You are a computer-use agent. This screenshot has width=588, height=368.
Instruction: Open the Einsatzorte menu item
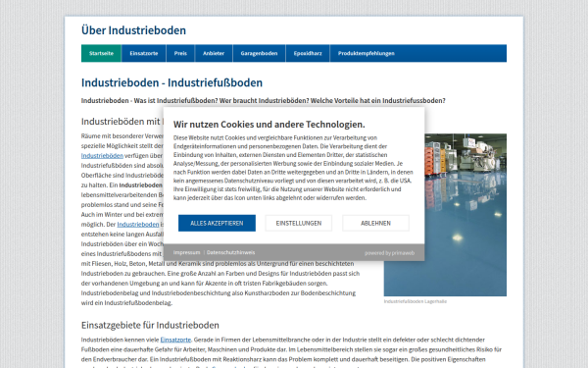coord(144,53)
